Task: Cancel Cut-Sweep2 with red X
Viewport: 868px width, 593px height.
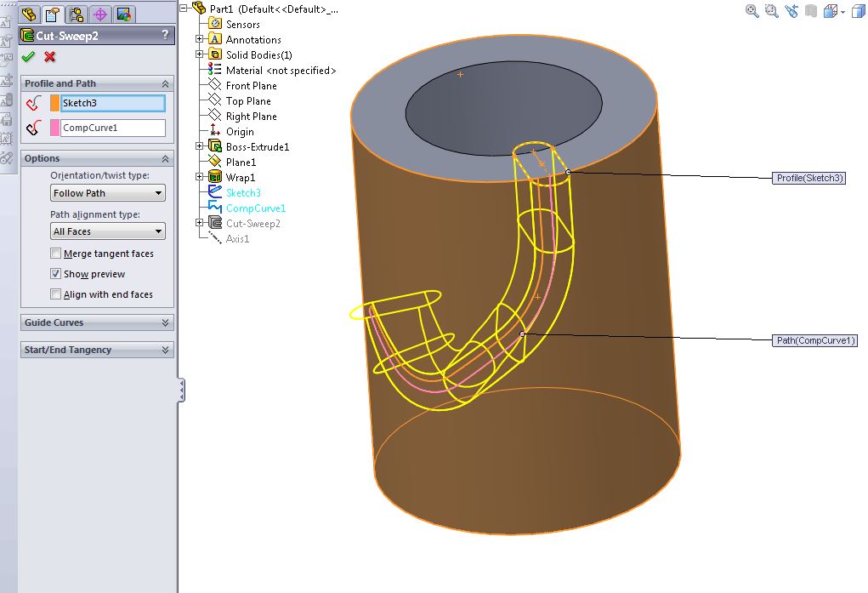Action: (x=49, y=56)
